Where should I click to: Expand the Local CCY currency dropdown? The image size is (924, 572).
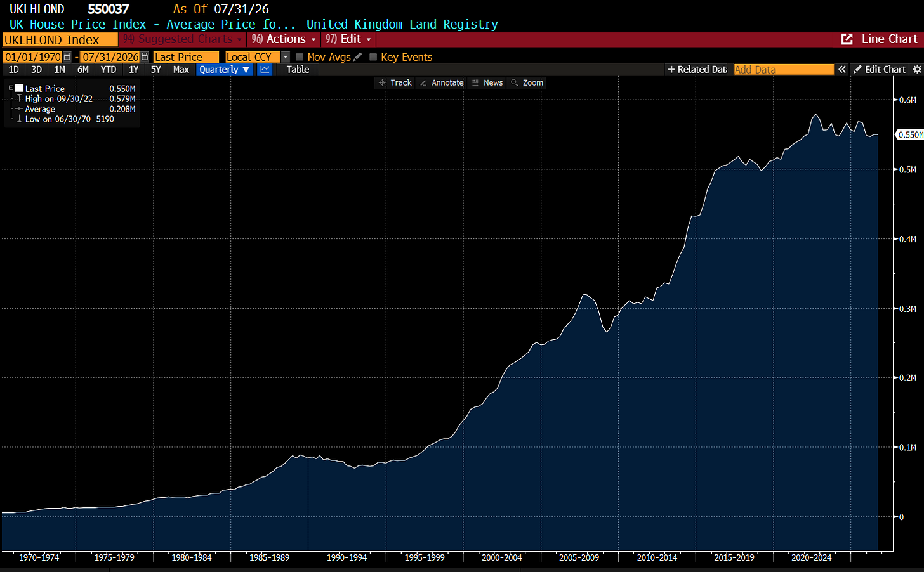286,57
